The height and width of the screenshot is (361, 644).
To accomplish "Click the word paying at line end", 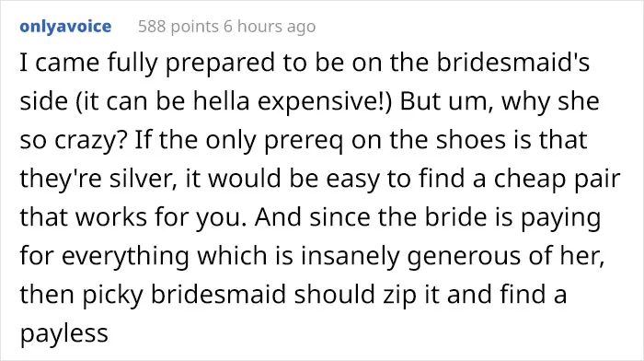I will coord(561,218).
